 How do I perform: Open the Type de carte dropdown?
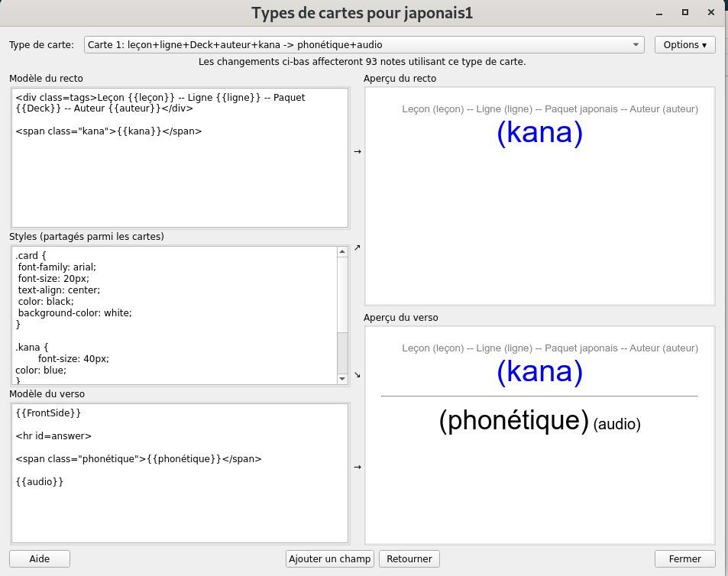coord(363,45)
